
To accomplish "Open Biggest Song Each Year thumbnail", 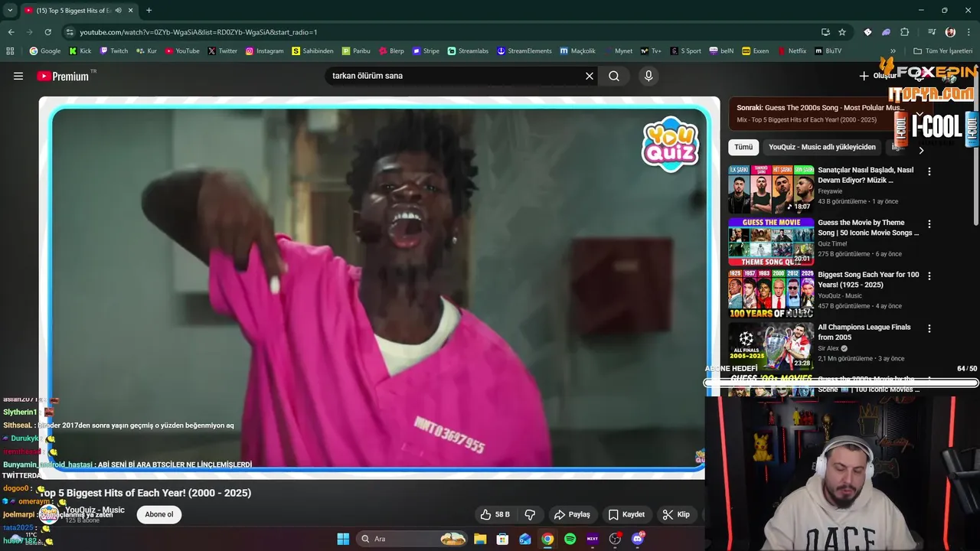I will [x=771, y=294].
